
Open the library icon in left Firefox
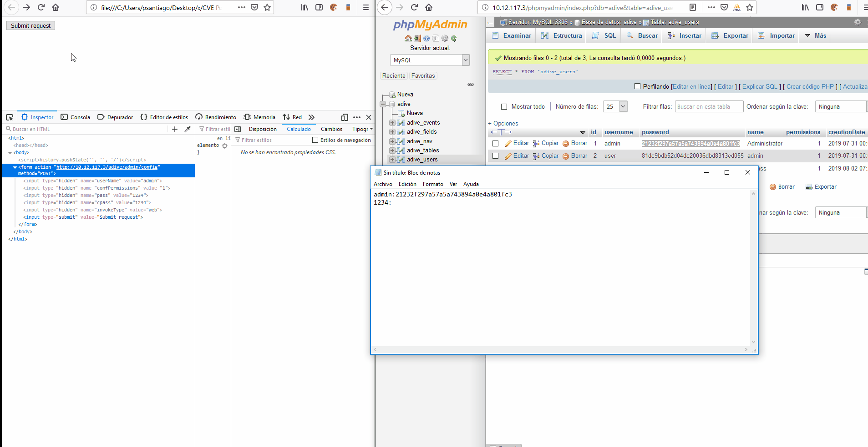(305, 7)
